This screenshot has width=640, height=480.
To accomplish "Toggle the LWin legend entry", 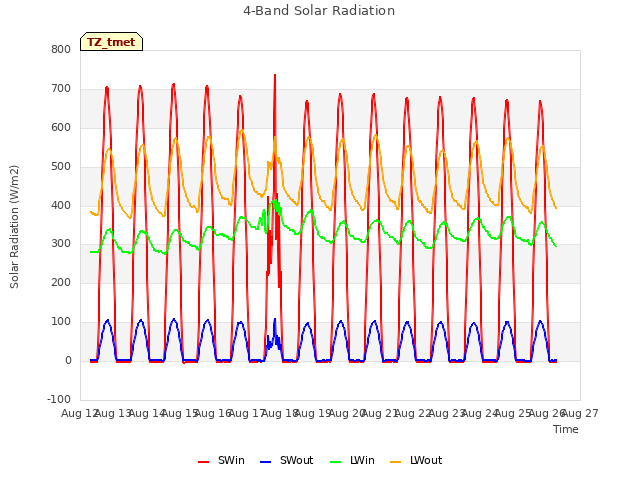I will coord(352,460).
